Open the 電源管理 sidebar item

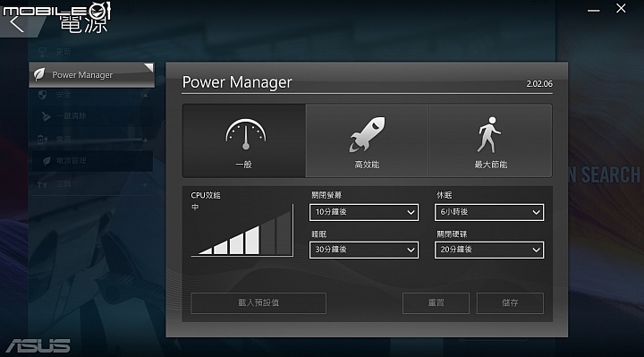pyautogui.click(x=92, y=161)
